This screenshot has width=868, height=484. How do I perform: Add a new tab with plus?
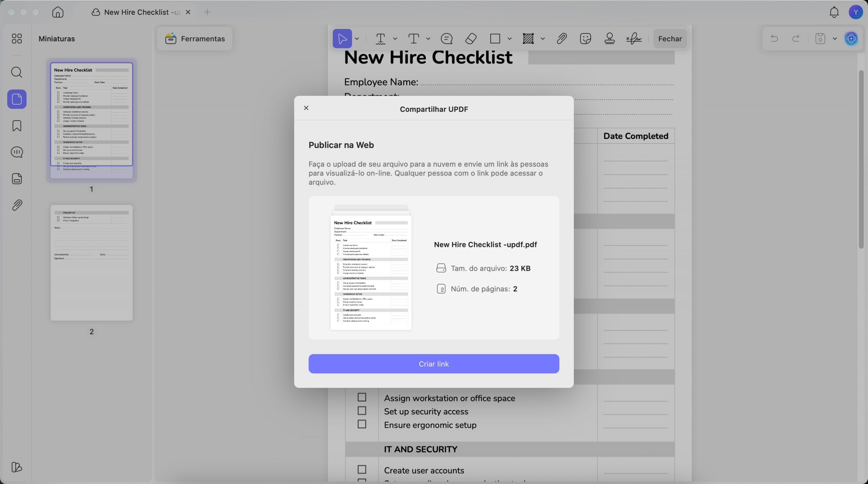point(208,12)
